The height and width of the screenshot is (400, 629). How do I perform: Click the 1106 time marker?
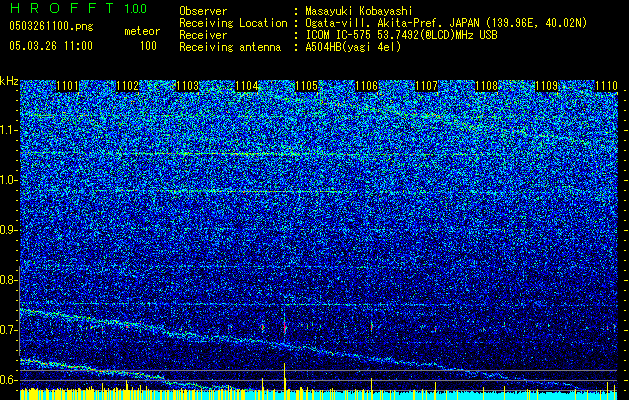coord(367,86)
